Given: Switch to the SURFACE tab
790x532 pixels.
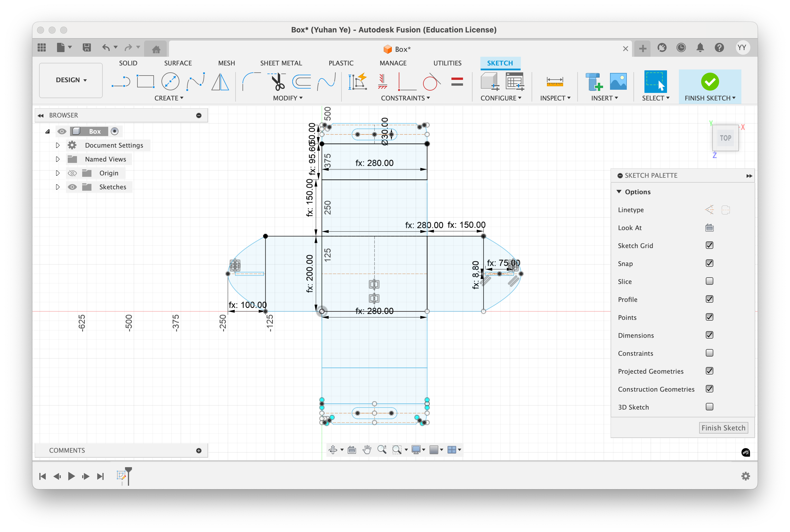Looking at the screenshot, I should (178, 63).
